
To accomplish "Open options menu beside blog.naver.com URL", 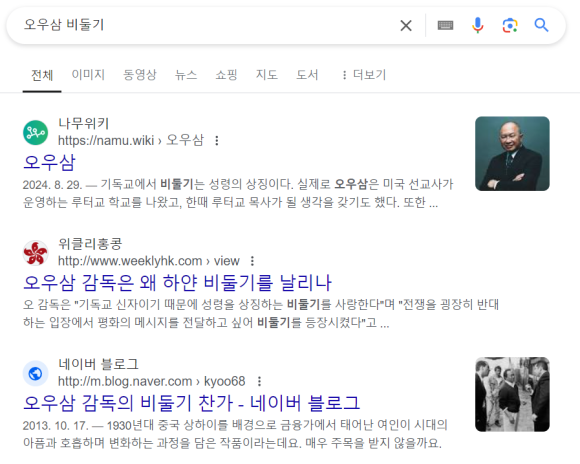I will click(259, 381).
